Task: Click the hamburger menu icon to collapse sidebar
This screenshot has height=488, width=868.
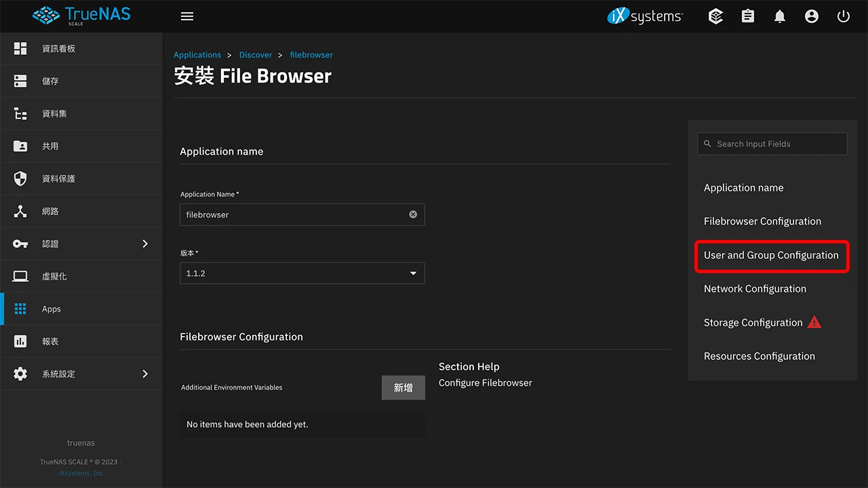Action: pyautogui.click(x=187, y=16)
